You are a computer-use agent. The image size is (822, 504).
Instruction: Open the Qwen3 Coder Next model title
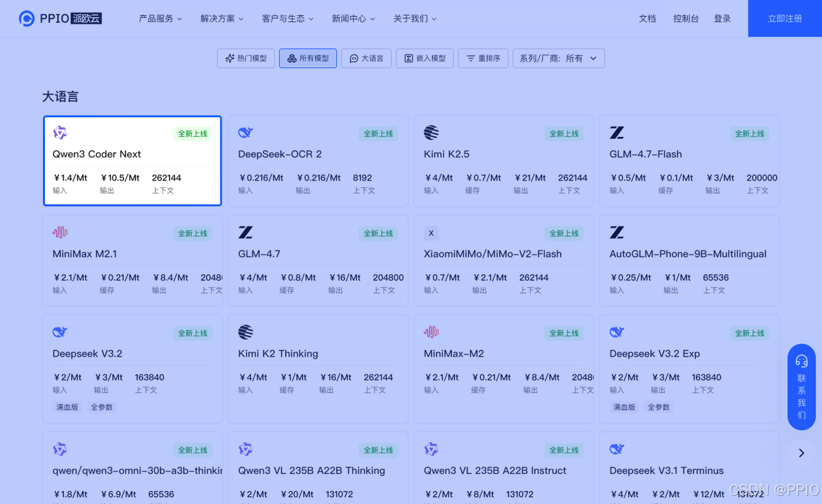pyautogui.click(x=96, y=154)
